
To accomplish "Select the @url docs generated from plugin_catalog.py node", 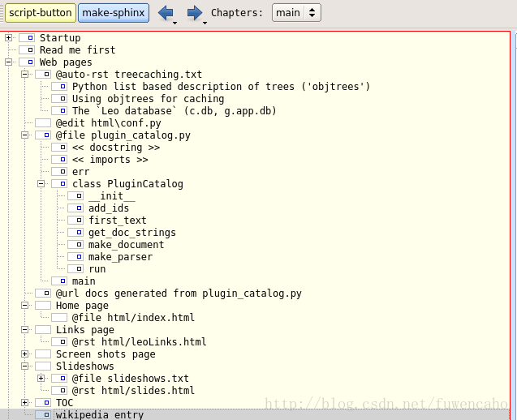I will [x=179, y=294].
